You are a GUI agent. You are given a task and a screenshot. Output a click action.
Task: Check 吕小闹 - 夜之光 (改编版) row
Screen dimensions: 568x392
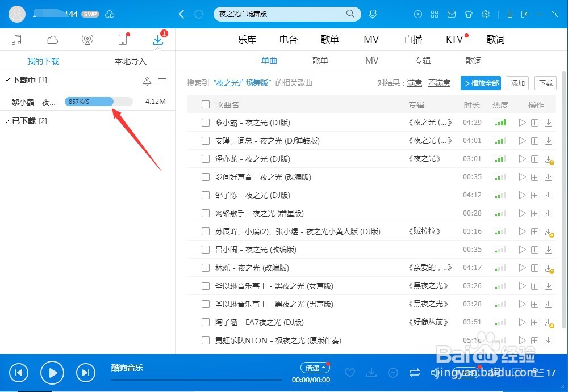tap(206, 250)
